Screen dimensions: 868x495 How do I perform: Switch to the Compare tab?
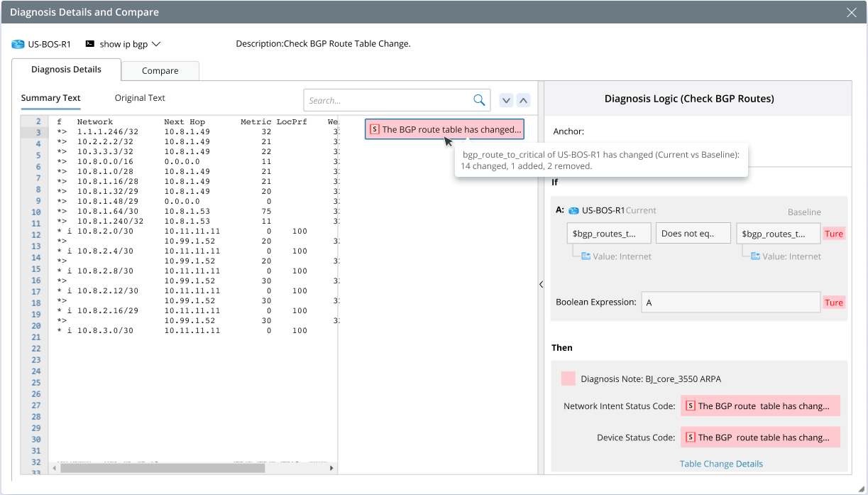tap(160, 71)
